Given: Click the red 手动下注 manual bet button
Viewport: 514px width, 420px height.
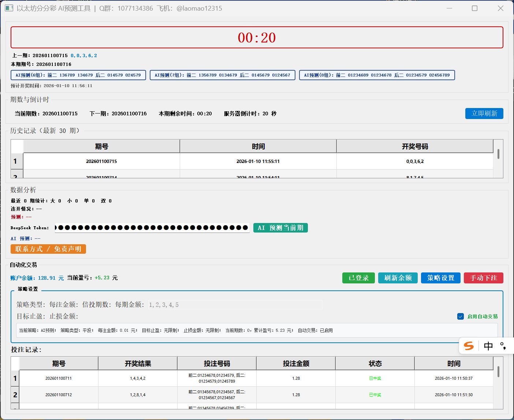Looking at the screenshot, I should click(x=483, y=278).
